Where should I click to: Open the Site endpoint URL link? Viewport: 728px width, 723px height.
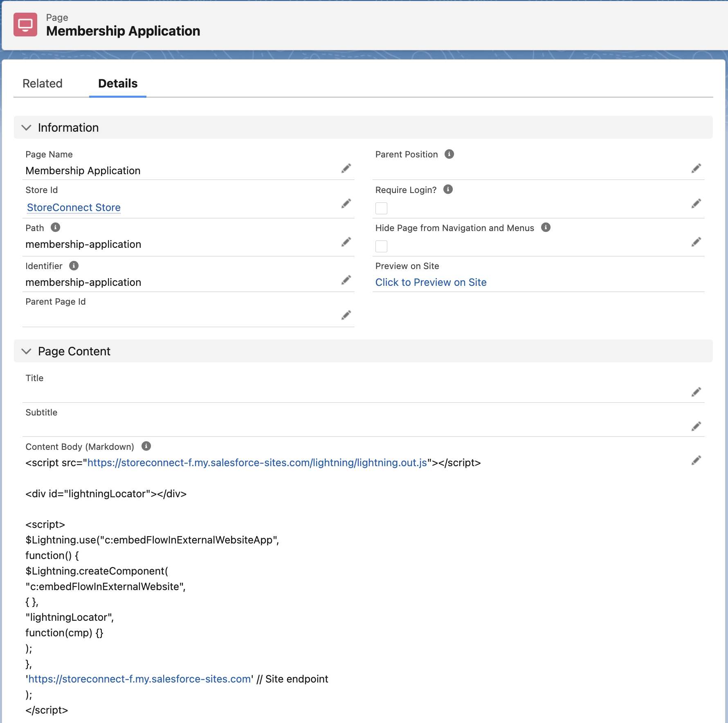click(139, 679)
